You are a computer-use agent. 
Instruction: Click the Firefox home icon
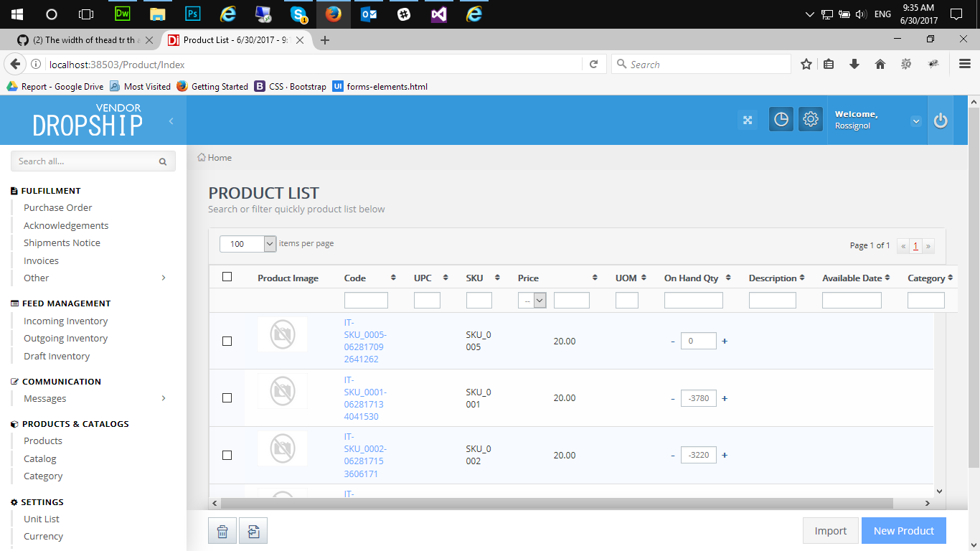pos(880,64)
